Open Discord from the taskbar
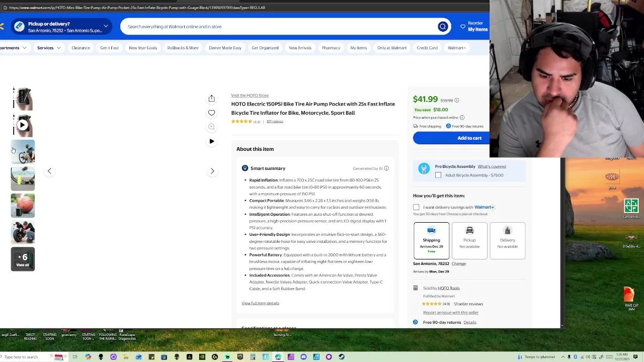 [x=303, y=357]
